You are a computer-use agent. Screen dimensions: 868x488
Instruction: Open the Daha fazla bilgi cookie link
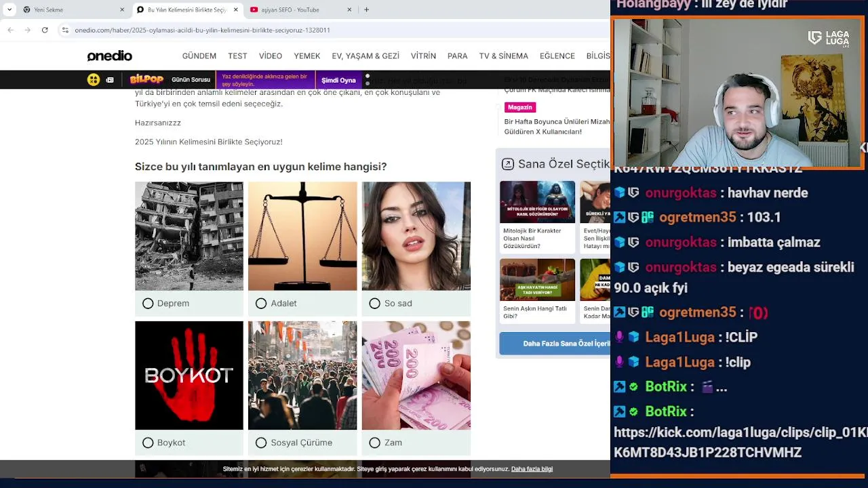532,469
